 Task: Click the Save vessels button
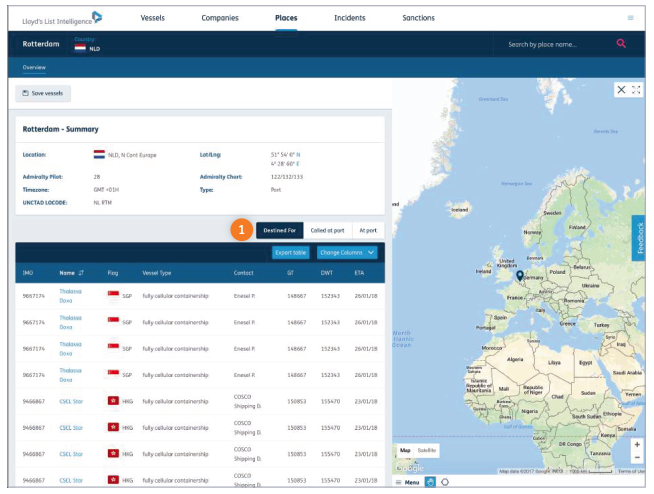43,93
